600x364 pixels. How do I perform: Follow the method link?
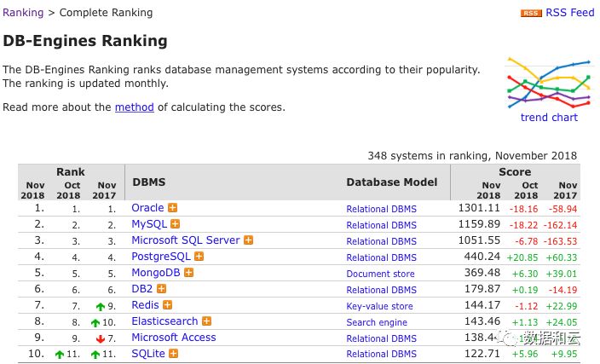(x=135, y=107)
